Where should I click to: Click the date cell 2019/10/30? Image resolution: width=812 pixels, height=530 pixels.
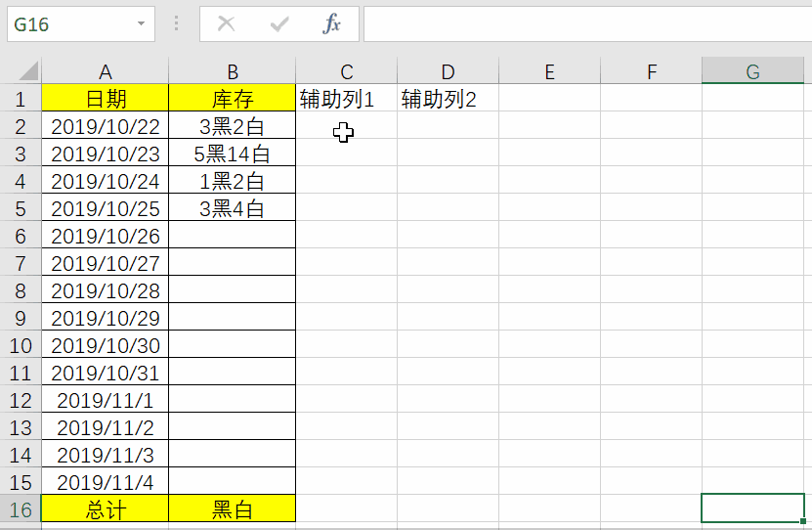point(106,345)
